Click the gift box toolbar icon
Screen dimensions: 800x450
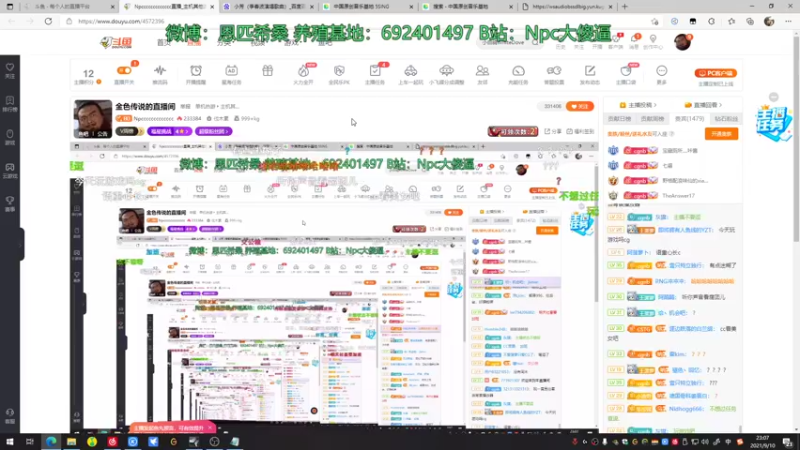267,70
